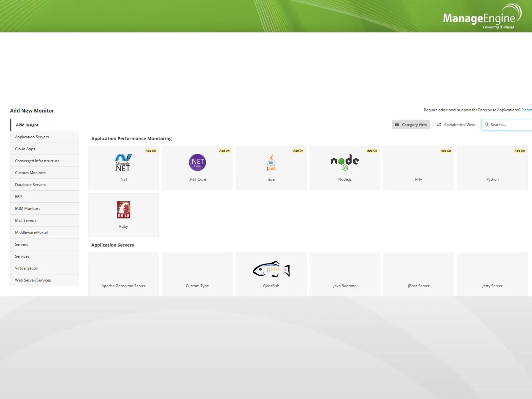Select the purple .NET Core icon
This screenshot has height=399, width=532.
pos(197,162)
